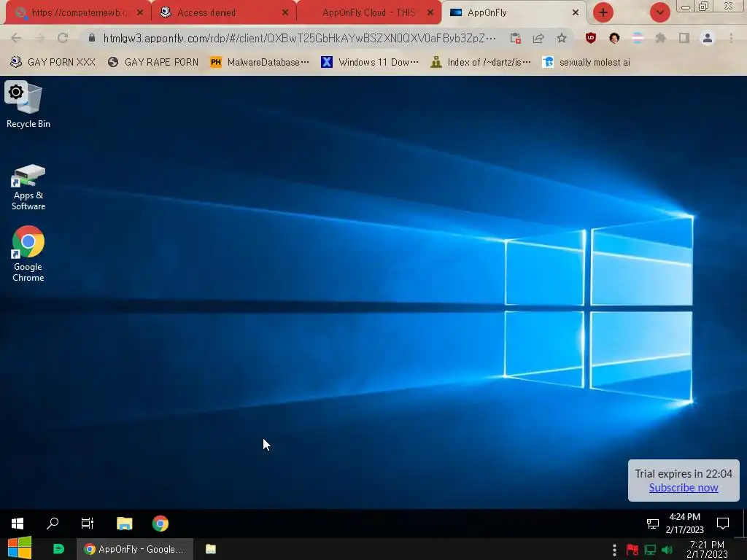Open the uBlock Origin extension icon

pyautogui.click(x=591, y=38)
